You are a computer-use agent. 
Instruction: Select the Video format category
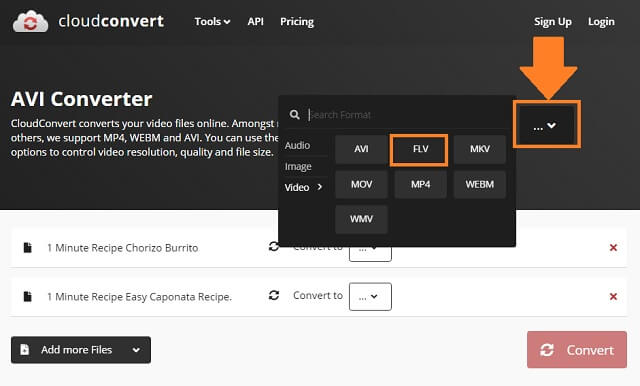pyautogui.click(x=304, y=187)
